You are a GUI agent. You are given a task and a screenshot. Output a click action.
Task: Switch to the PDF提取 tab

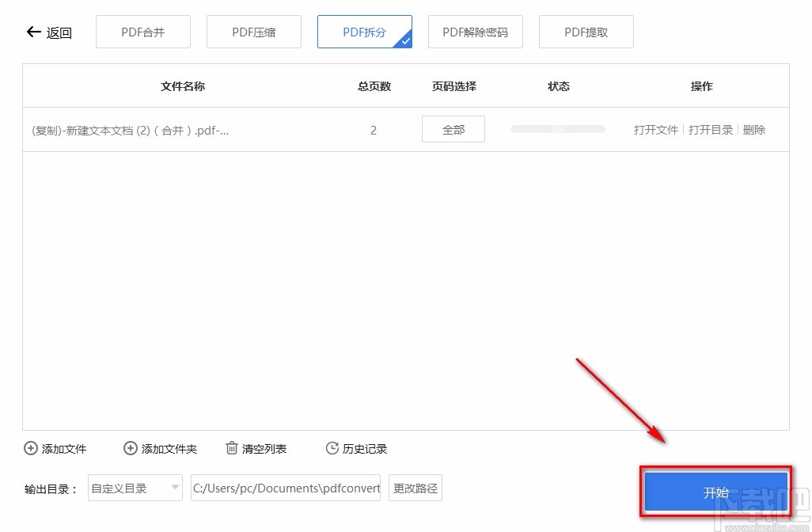pyautogui.click(x=586, y=32)
